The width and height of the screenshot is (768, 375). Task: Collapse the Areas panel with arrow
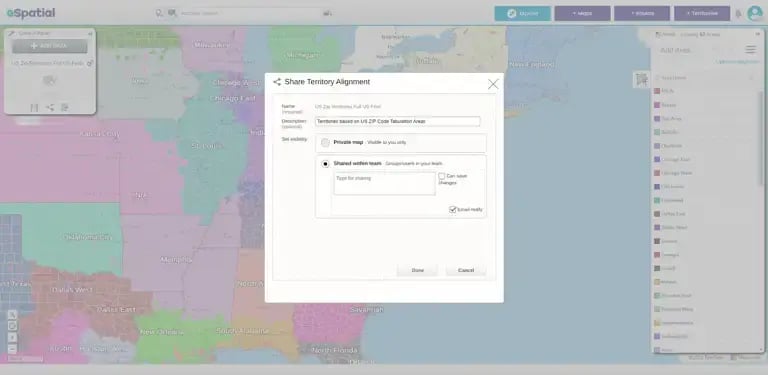tap(757, 34)
